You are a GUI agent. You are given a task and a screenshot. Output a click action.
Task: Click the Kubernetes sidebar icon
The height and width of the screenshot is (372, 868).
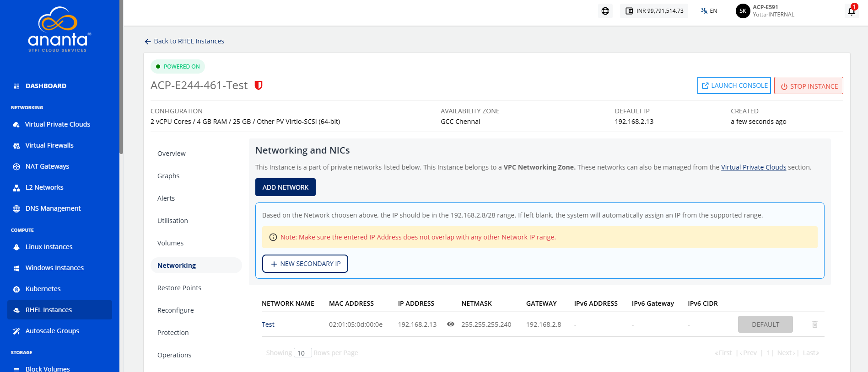16,289
